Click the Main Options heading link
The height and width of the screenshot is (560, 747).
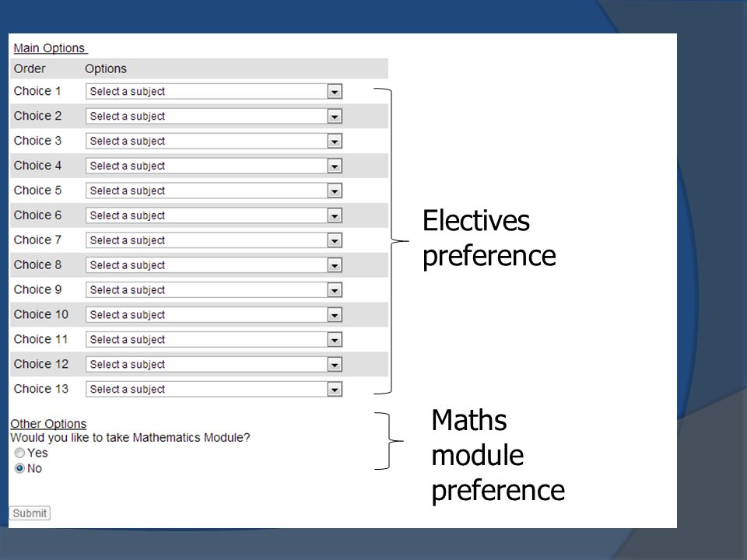50,48
